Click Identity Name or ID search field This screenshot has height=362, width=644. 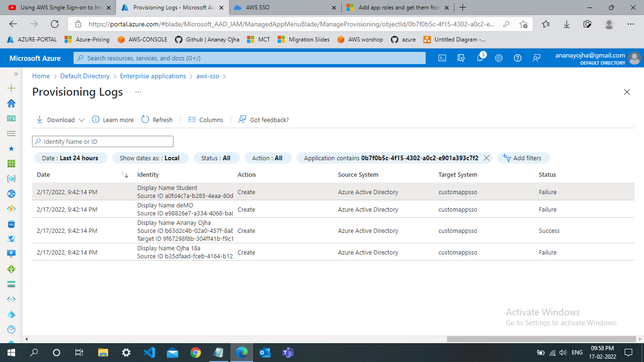pos(103,141)
